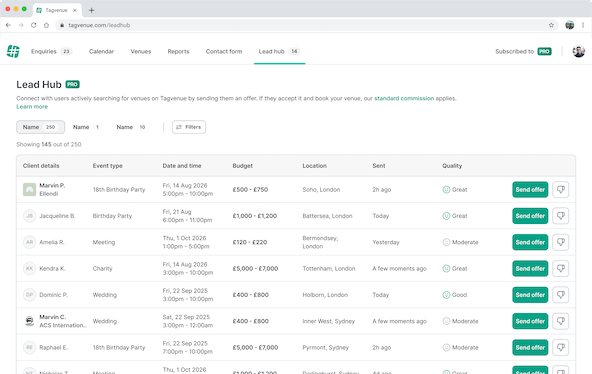Viewport: 592px width, 374px height.
Task: Go to the Reports tab
Action: pos(178,51)
